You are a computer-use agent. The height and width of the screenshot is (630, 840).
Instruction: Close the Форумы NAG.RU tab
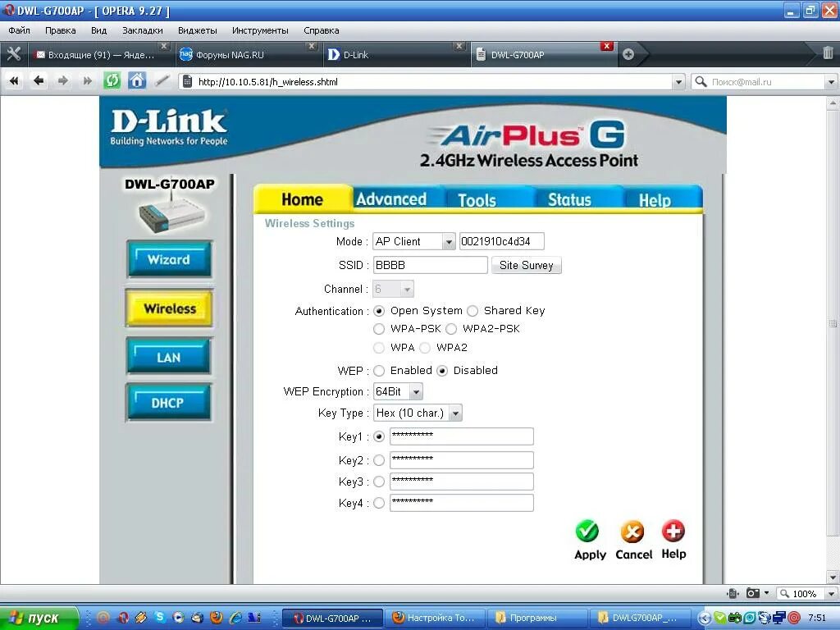tap(311, 46)
